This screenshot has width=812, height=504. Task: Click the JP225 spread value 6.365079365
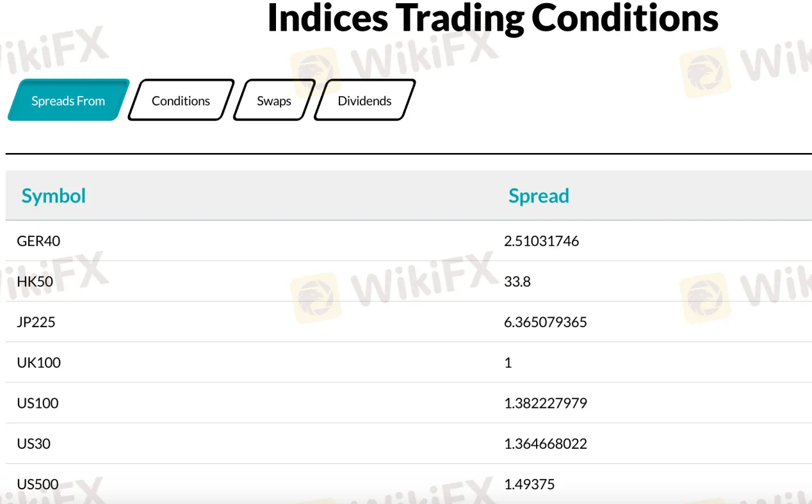tap(546, 321)
